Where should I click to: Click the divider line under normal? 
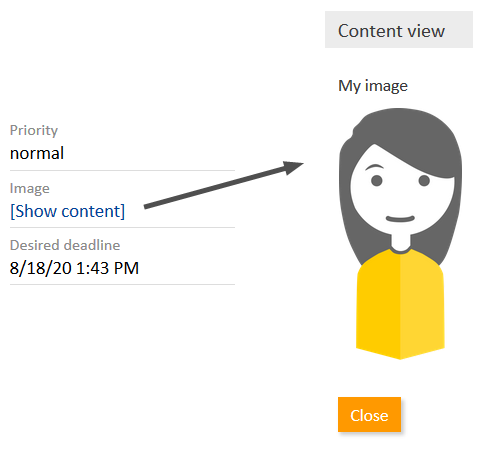tap(122, 170)
